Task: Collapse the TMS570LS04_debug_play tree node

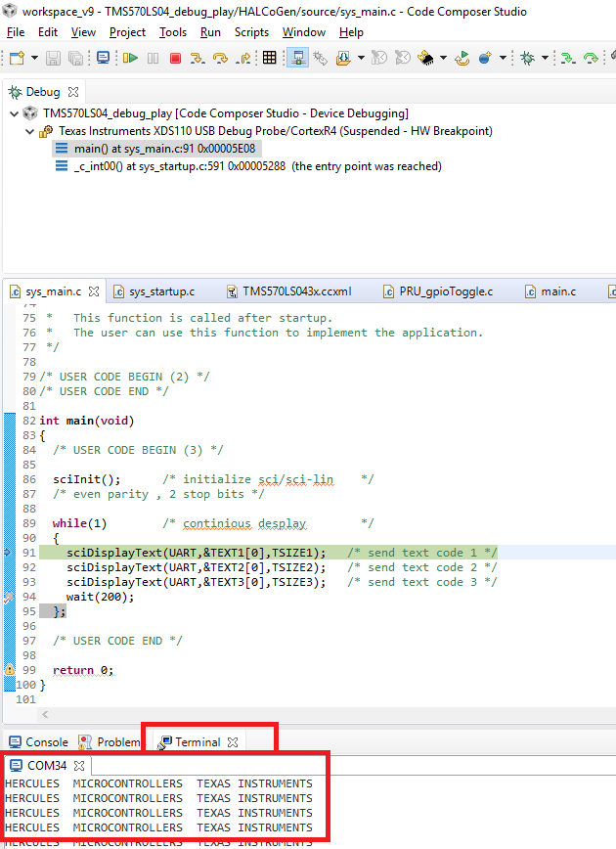Action: click(x=15, y=113)
